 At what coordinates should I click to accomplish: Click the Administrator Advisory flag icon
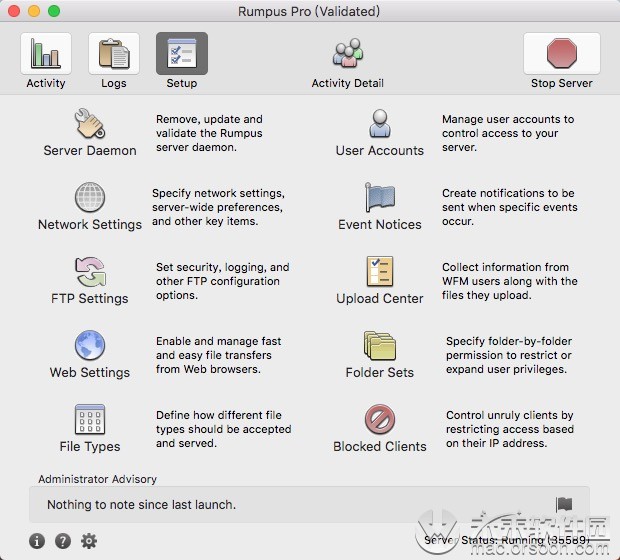click(x=564, y=504)
